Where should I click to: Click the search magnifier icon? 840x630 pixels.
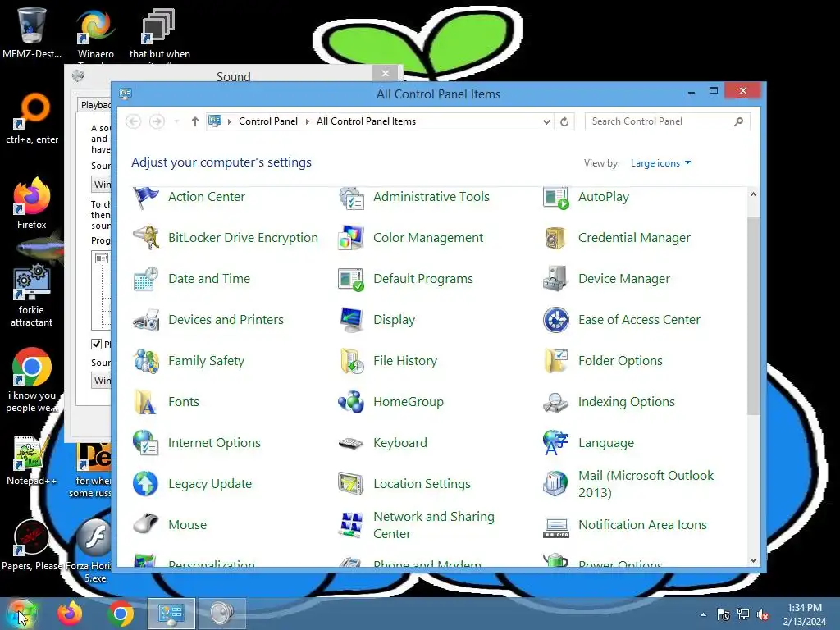coord(739,121)
